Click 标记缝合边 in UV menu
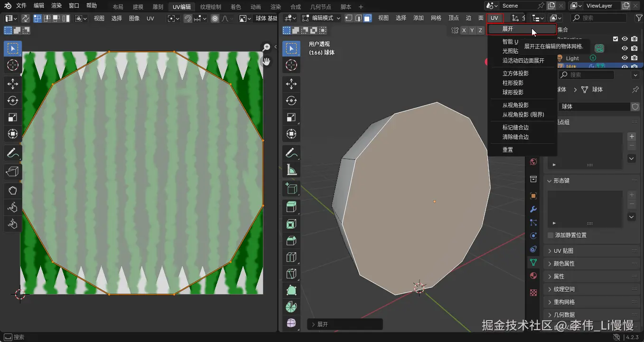The image size is (644, 342). (x=515, y=128)
